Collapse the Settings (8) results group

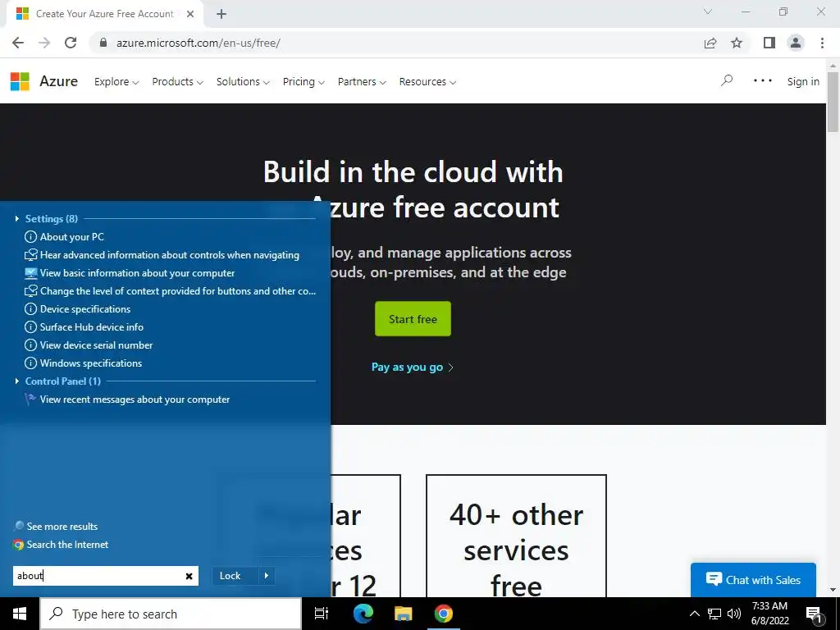[17, 218]
